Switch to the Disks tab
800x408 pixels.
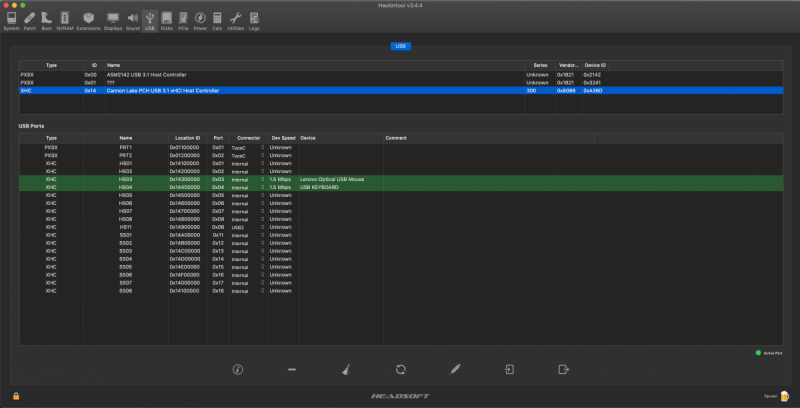(166, 20)
